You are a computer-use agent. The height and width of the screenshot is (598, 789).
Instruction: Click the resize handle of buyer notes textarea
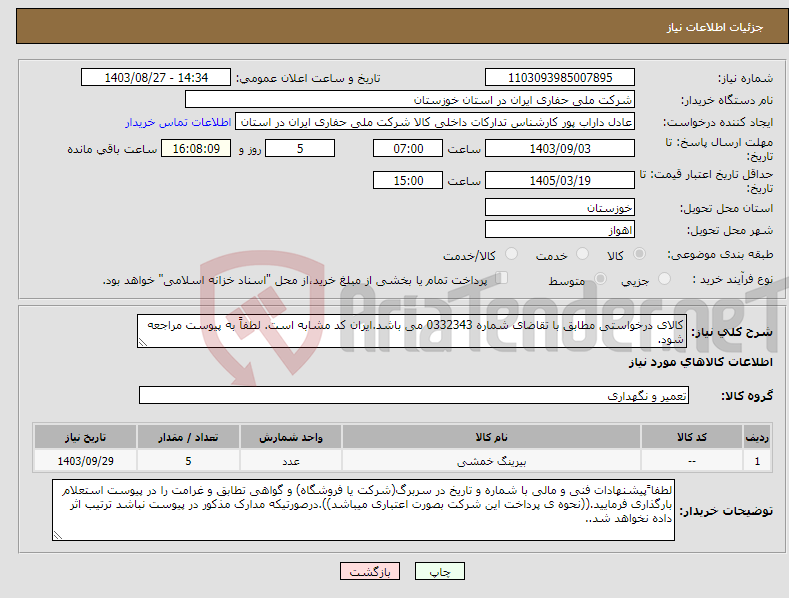click(57, 536)
